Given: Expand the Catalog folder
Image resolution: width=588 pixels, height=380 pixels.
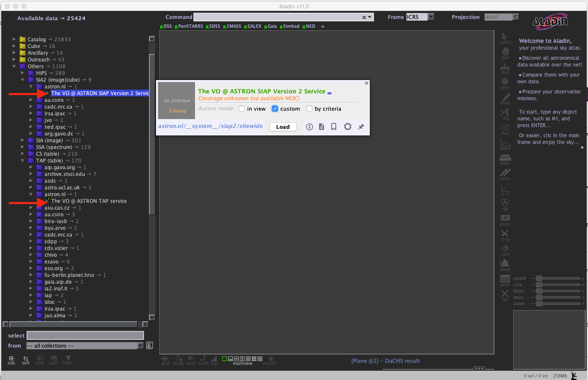Looking at the screenshot, I should (14, 39).
